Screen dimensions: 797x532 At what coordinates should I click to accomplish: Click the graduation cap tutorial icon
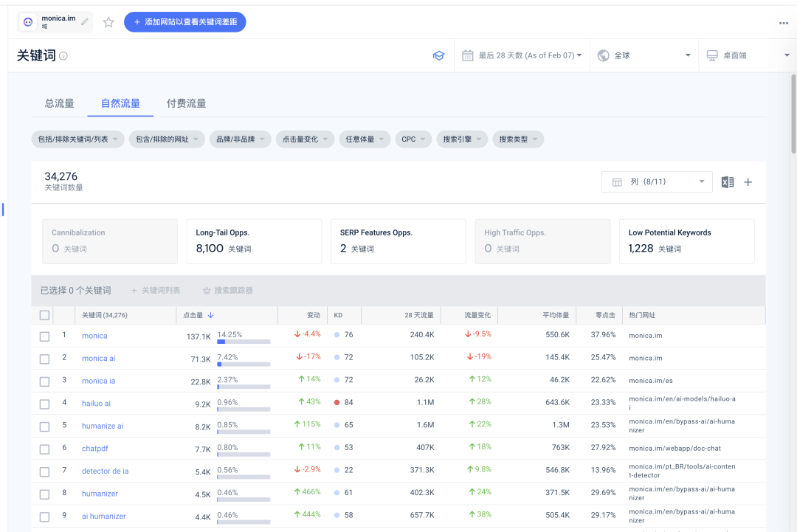[x=438, y=56]
